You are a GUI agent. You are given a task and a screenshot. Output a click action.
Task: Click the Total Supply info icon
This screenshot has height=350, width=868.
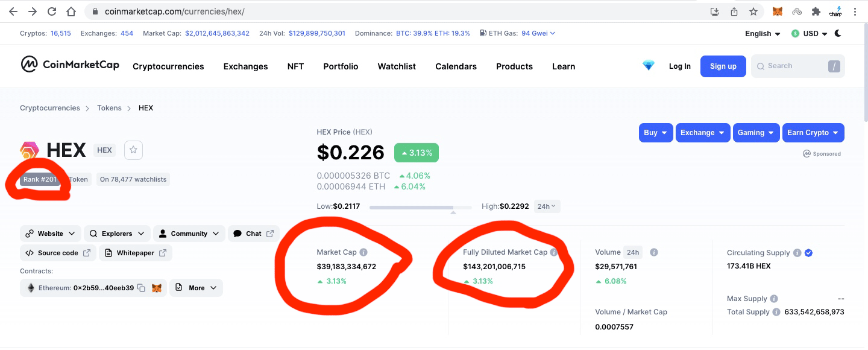[776, 312]
